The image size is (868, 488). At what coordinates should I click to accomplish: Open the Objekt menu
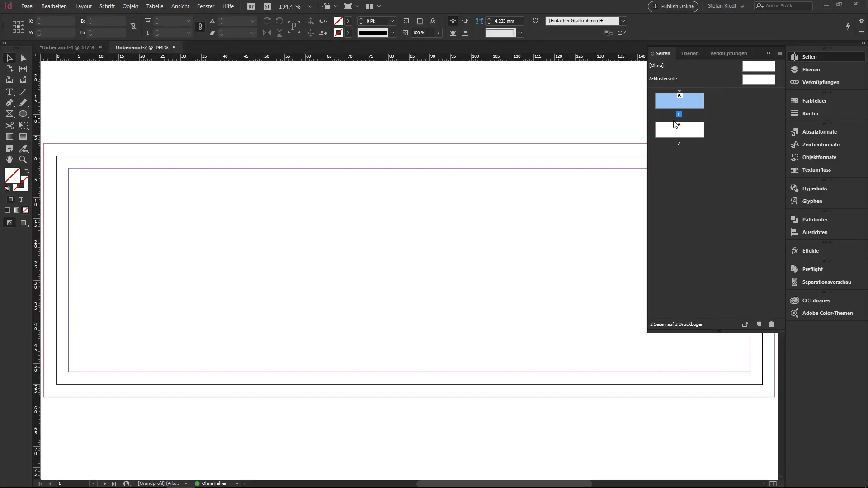pos(130,6)
